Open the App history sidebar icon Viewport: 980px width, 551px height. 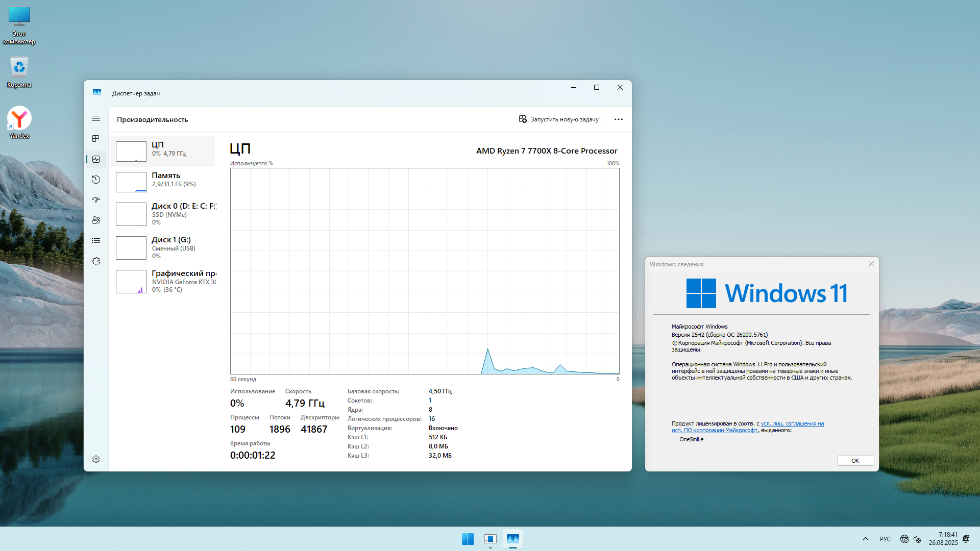(x=96, y=180)
